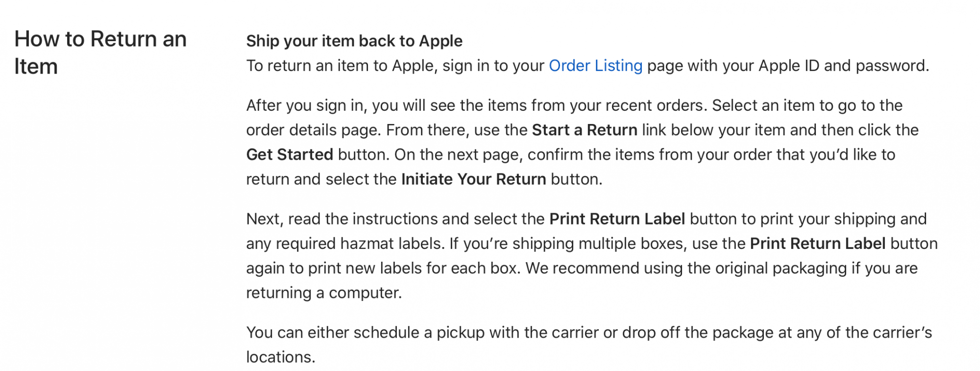Click the bold 'Start a Return' text
This screenshot has width=980, height=371.
pyautogui.click(x=585, y=130)
